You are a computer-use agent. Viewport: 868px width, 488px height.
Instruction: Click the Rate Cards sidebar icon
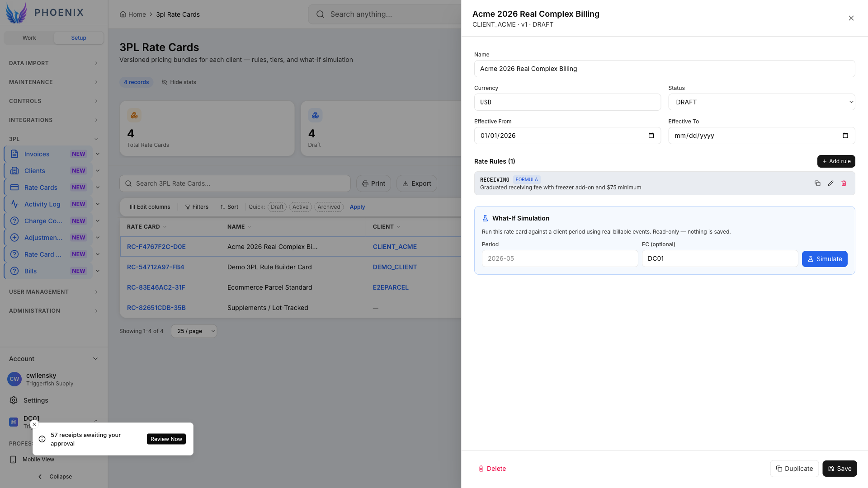tap(14, 188)
